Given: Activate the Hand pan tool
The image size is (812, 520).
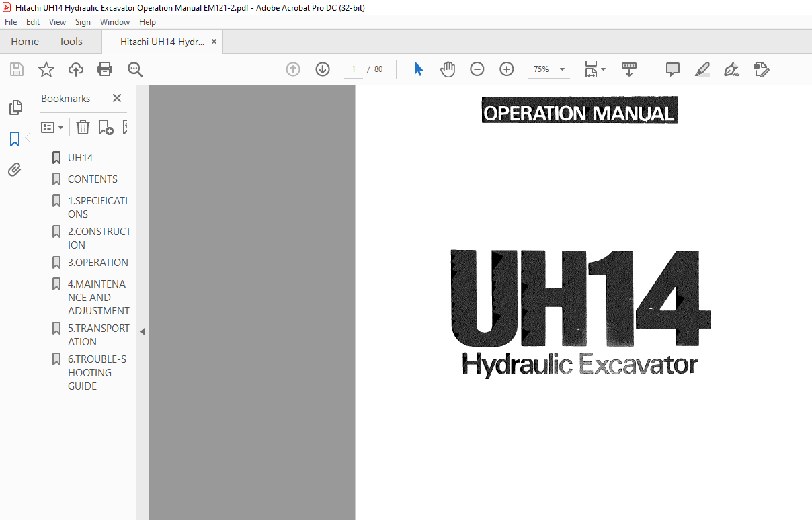Looking at the screenshot, I should pyautogui.click(x=448, y=69).
